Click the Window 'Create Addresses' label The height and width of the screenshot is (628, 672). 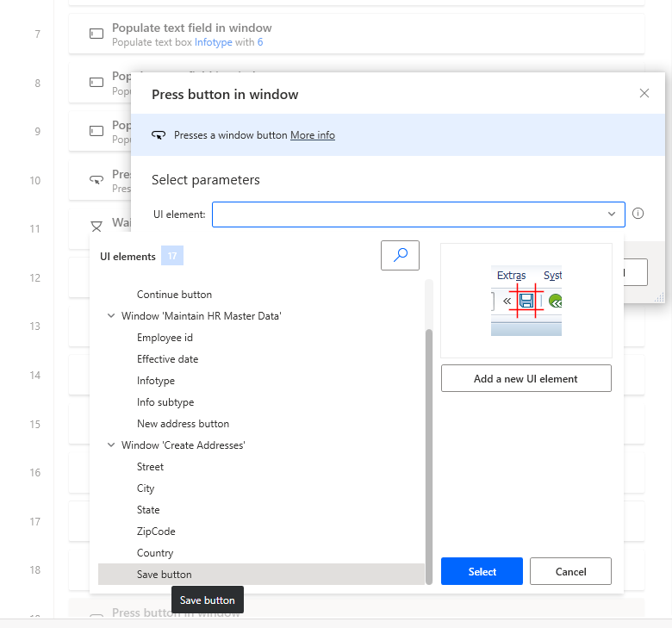(184, 445)
